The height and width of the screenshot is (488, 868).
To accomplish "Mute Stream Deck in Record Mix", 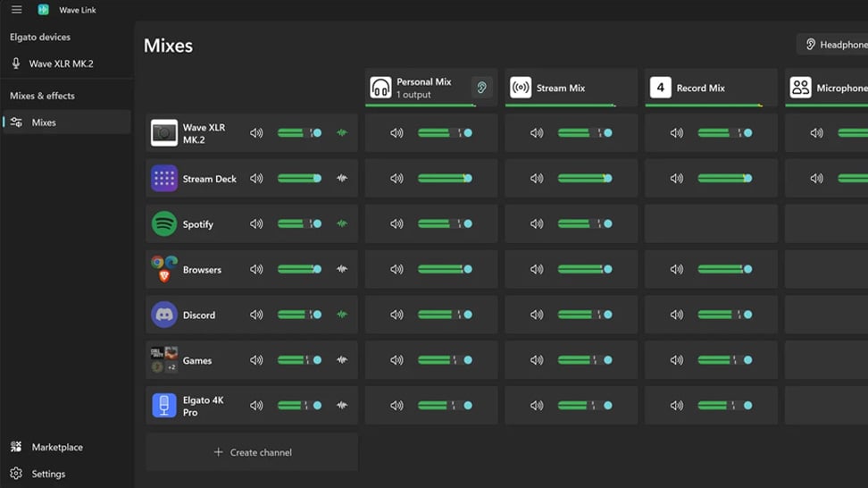I will click(677, 179).
